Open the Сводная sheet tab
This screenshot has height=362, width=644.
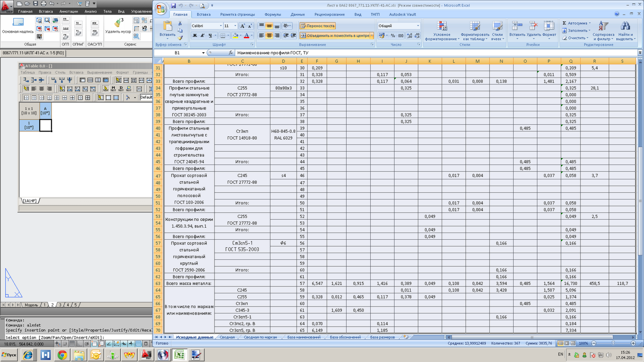[227, 337]
